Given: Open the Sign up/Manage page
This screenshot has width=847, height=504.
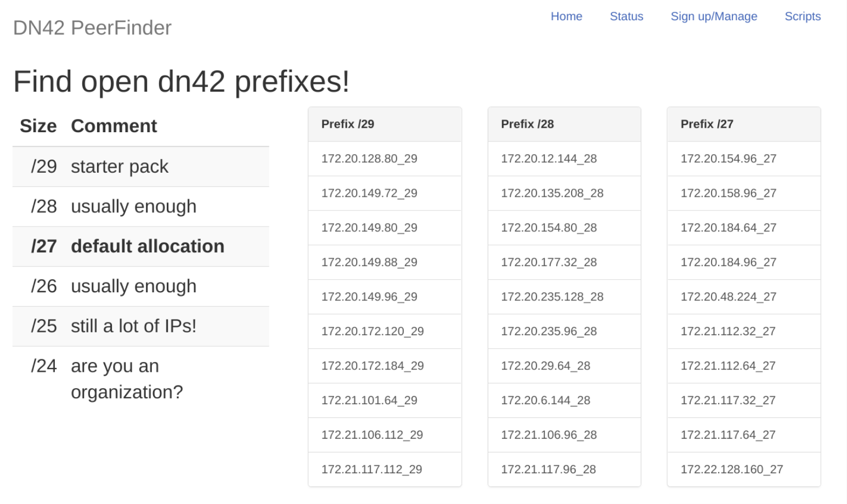Looking at the screenshot, I should [714, 16].
